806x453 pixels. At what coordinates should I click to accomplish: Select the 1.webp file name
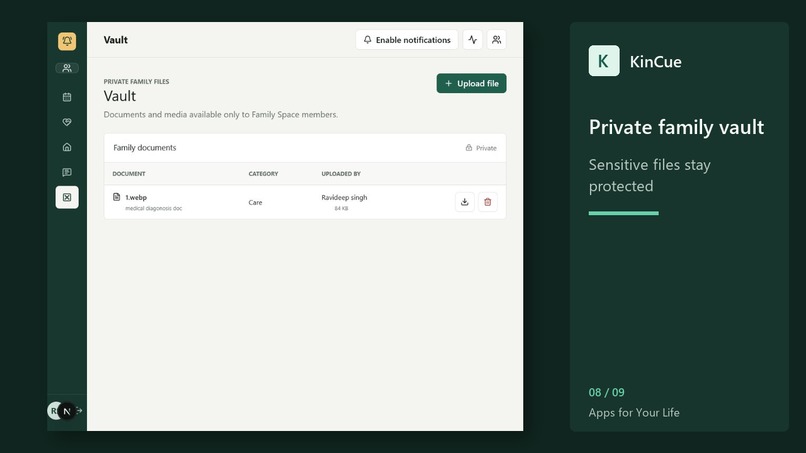(x=136, y=197)
